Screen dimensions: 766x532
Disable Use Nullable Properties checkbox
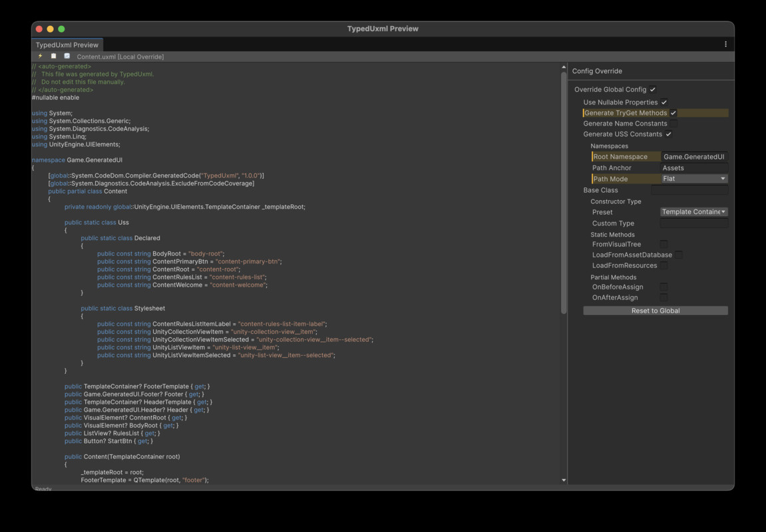(x=664, y=102)
